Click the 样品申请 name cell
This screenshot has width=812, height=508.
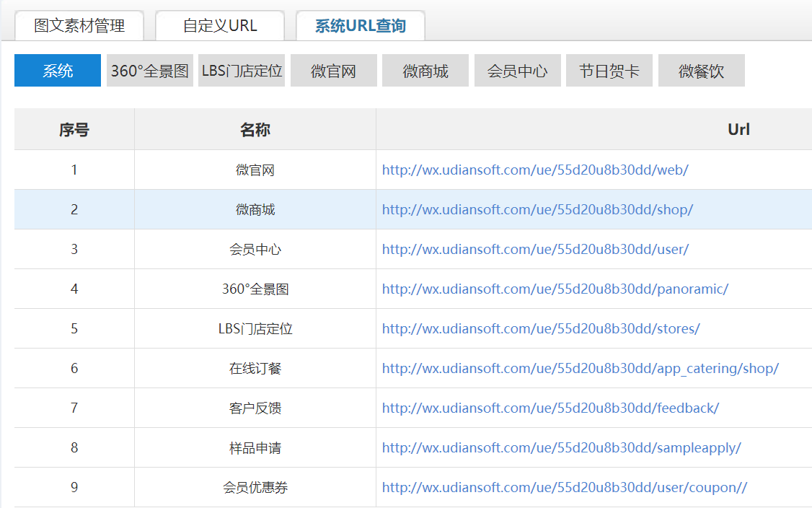[x=255, y=448]
